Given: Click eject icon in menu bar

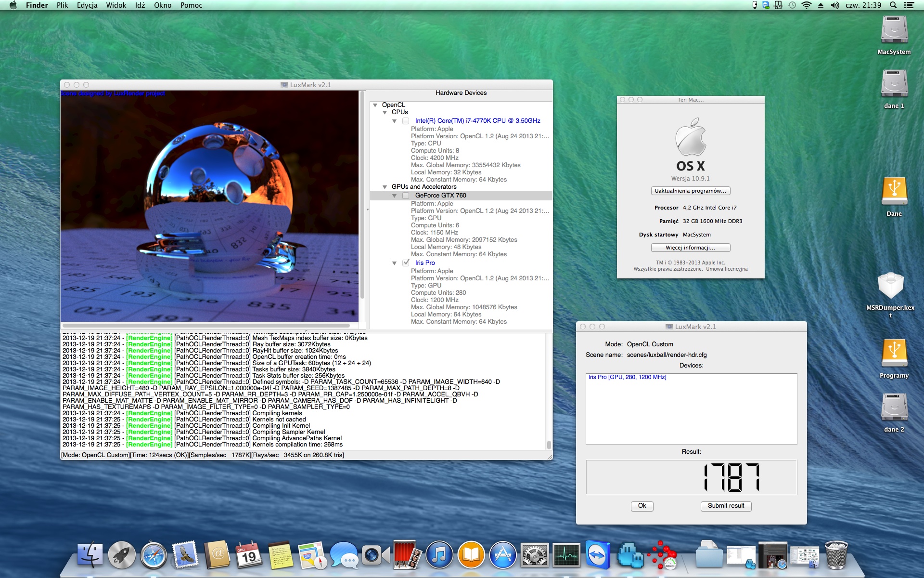Looking at the screenshot, I should click(821, 5).
